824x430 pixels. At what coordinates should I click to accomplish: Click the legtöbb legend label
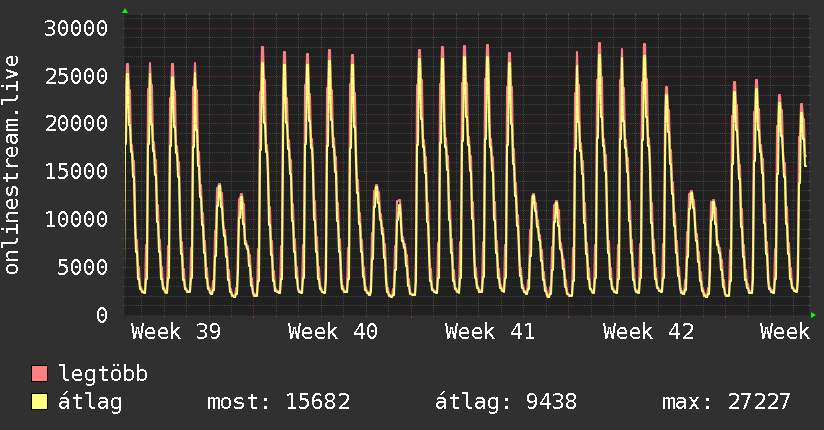click(103, 373)
